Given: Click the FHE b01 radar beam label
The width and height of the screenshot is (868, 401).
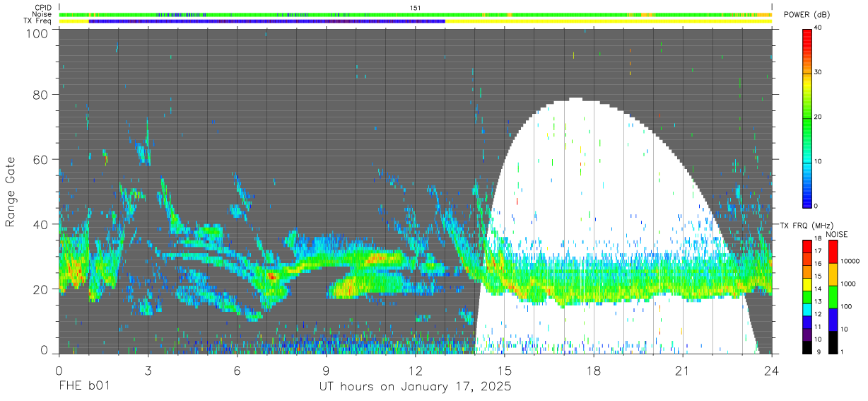Looking at the screenshot, I should click(84, 388).
